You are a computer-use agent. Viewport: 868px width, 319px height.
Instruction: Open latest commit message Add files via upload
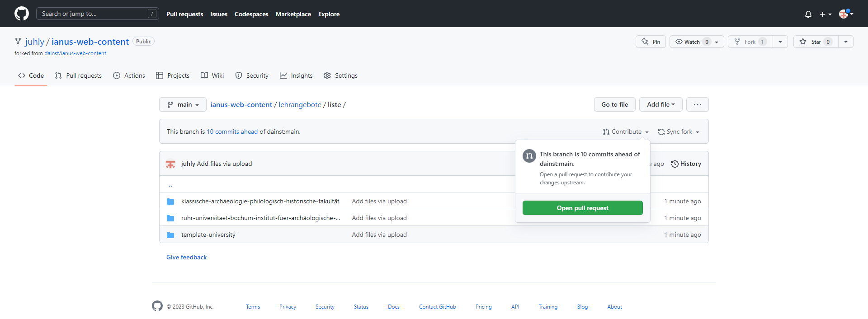point(224,164)
